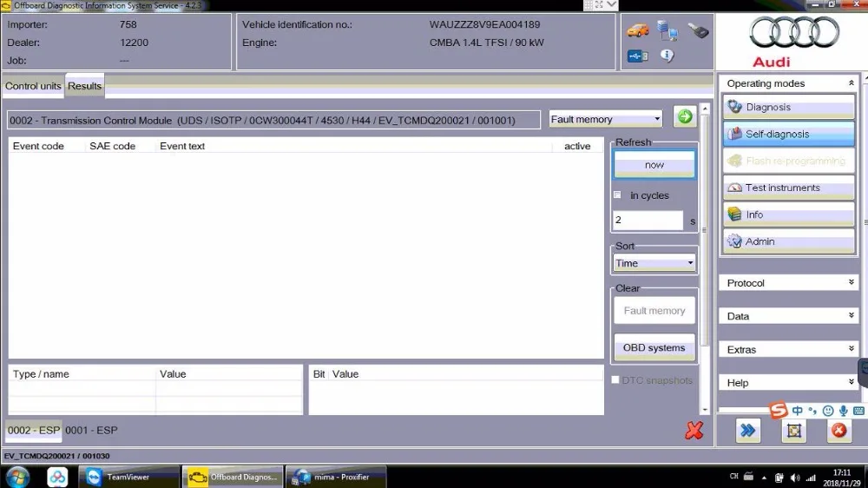This screenshot has width=868, height=488.
Task: Select the Results tab
Action: tap(85, 86)
